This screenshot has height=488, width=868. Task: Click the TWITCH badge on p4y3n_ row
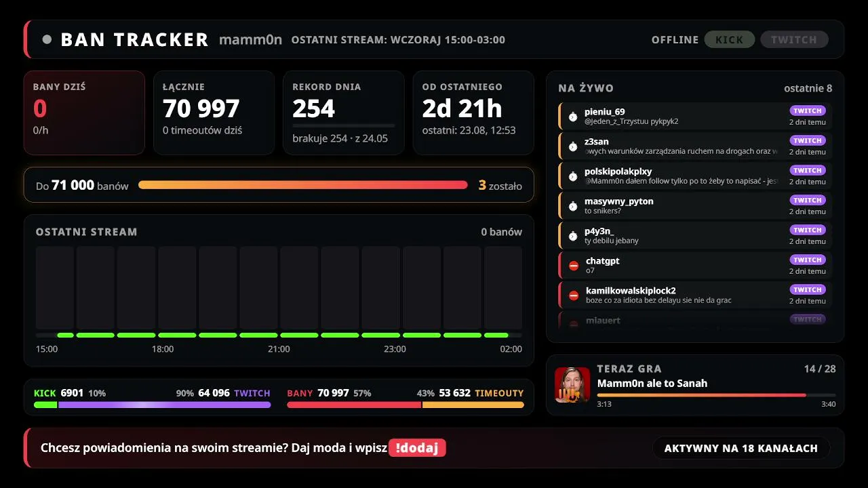point(807,230)
